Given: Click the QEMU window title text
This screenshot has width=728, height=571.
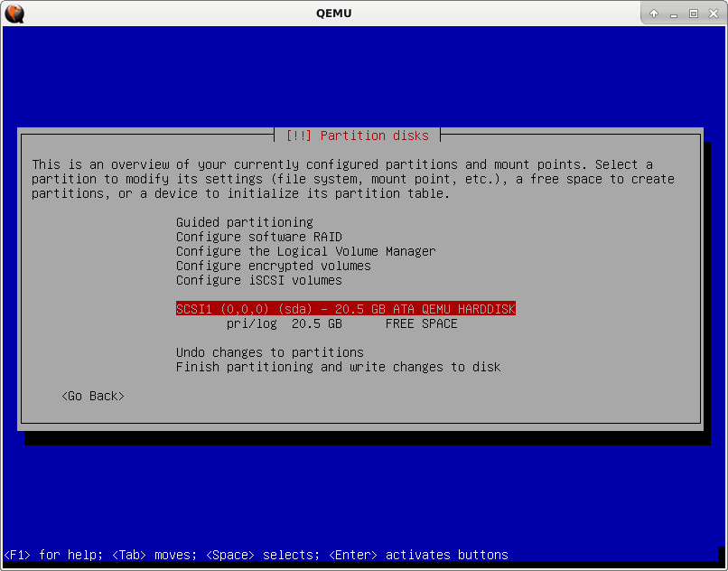Looking at the screenshot, I should coord(333,14).
